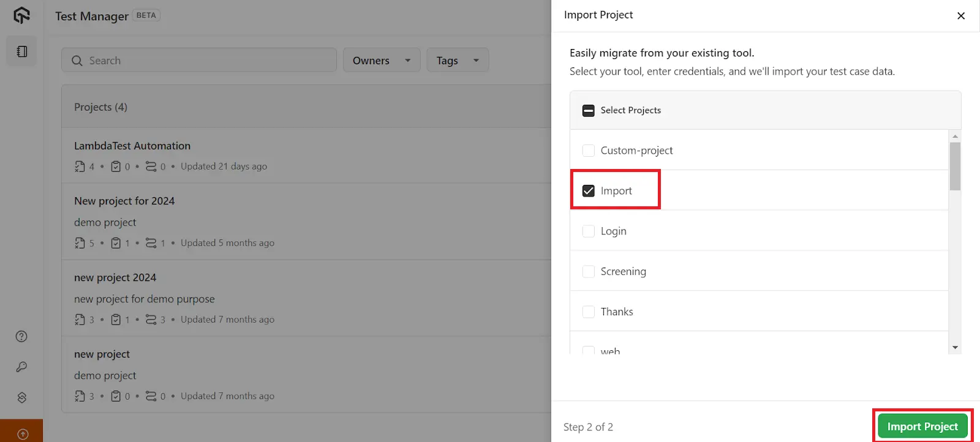Enable the Login project checkbox
The image size is (980, 442).
click(589, 231)
